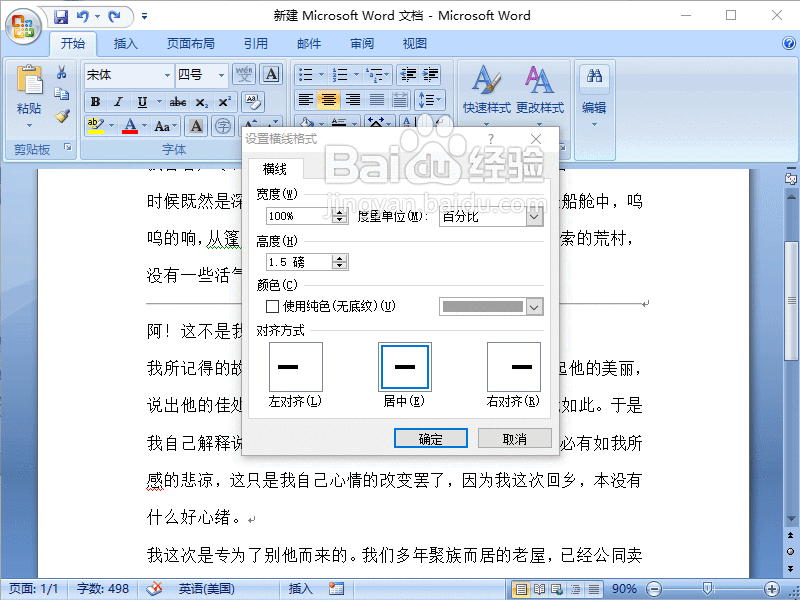Toggle center alignment in ribbon
The width and height of the screenshot is (800, 600).
329,99
